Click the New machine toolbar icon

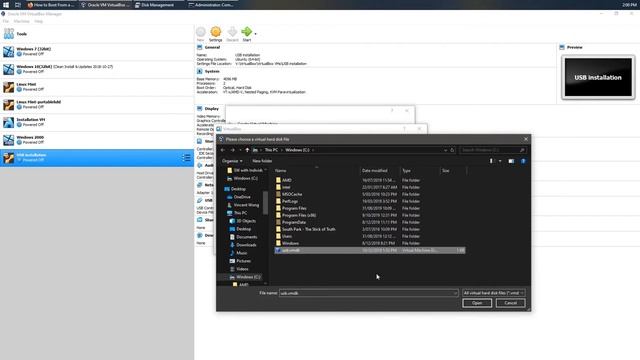coord(200,32)
